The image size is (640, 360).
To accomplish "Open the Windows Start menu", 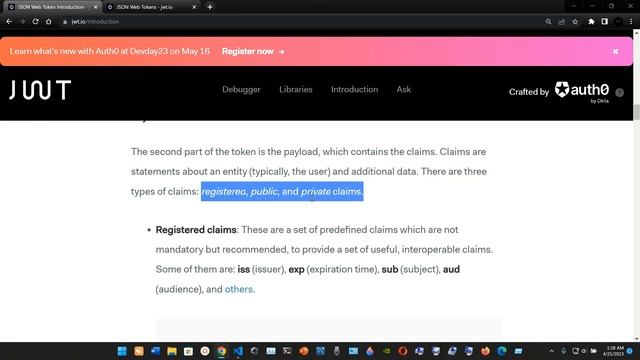I will point(122,351).
